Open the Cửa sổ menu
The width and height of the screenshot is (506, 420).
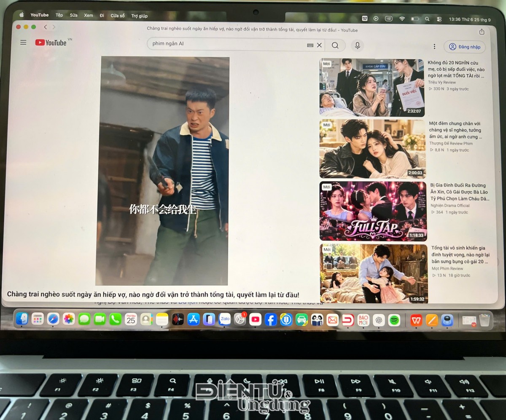pyautogui.click(x=118, y=16)
